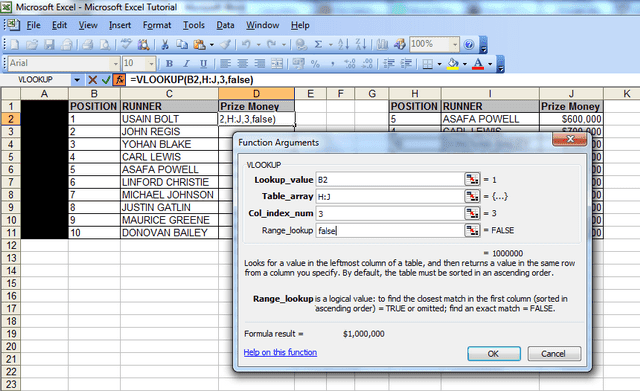Open the font size 10 dropdown
Viewport: 640px width, 391px height.
click(x=151, y=64)
